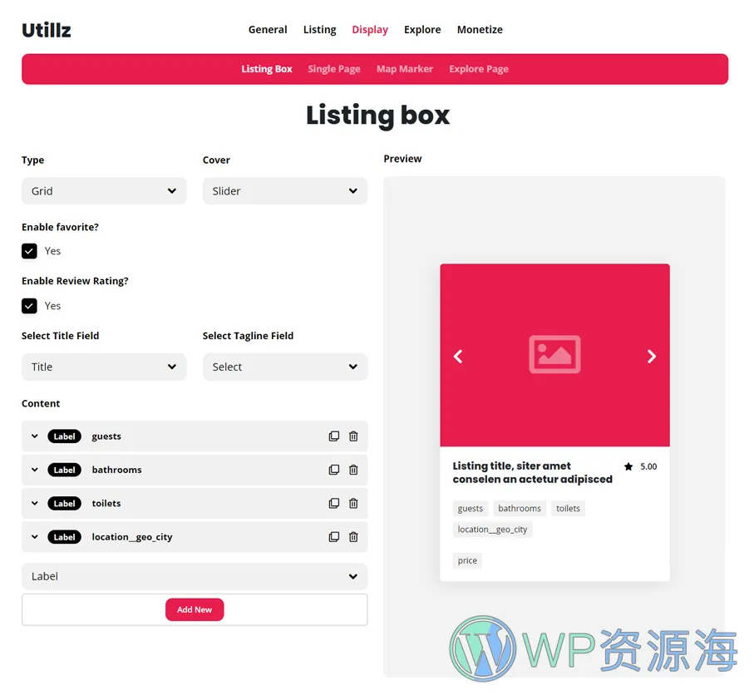Click the Label badge on location_geo_city row

[x=65, y=537]
